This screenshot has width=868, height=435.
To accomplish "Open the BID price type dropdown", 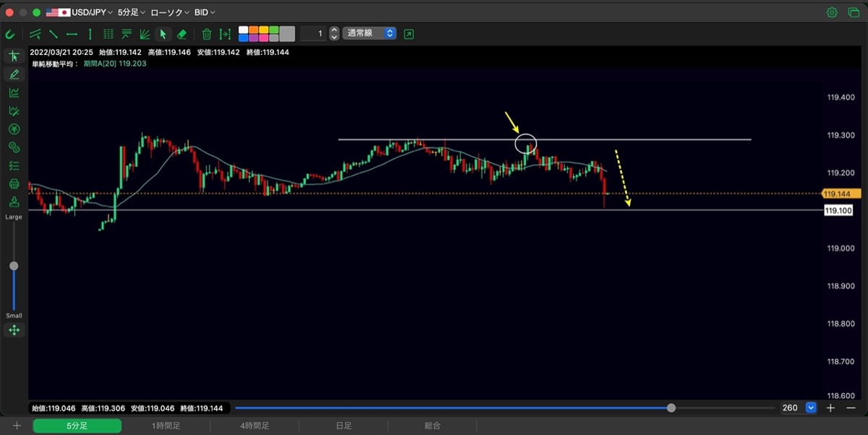I will click(205, 12).
